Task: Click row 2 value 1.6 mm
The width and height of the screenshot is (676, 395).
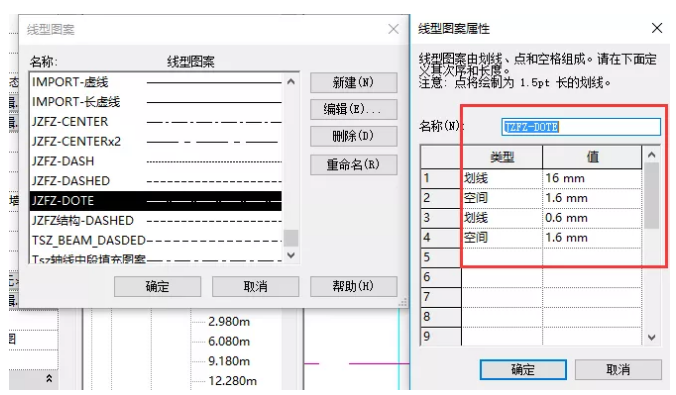Action: pos(592,198)
